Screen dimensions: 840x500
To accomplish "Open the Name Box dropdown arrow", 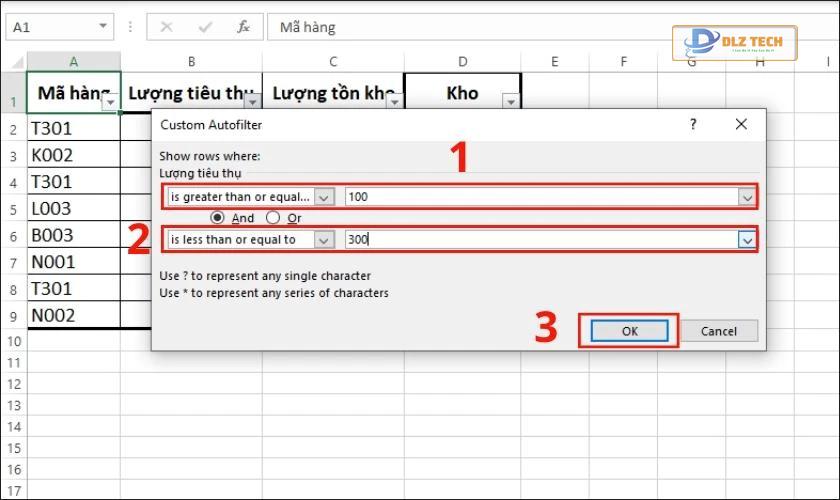I will 102,26.
